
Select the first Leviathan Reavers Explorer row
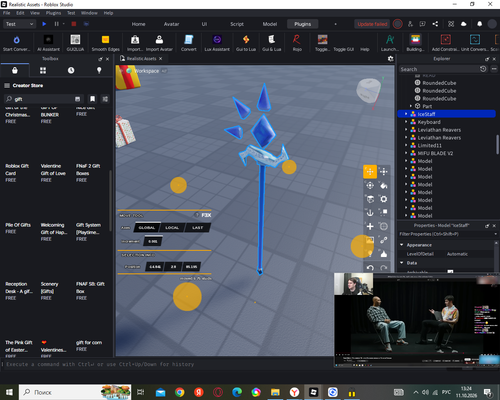(x=447, y=130)
